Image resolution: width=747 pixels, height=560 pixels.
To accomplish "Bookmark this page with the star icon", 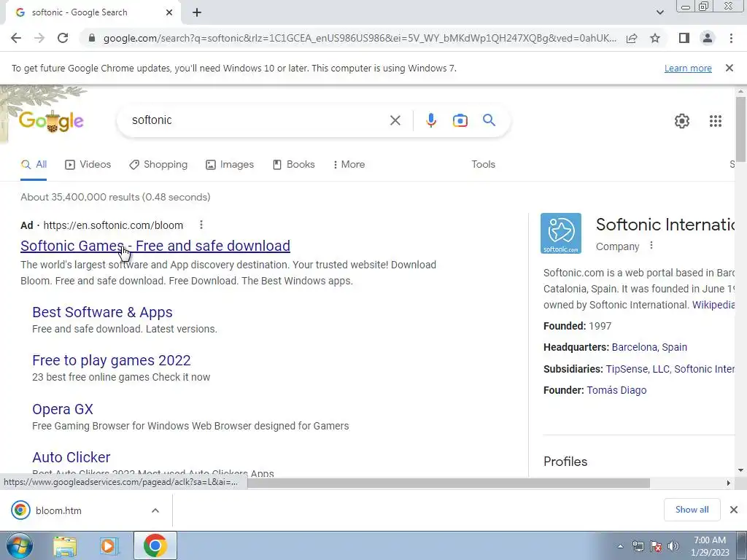I will click(655, 38).
